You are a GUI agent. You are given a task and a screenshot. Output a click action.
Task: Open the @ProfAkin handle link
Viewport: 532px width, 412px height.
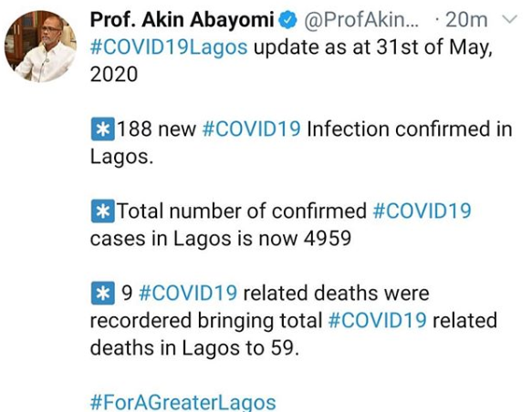click(x=361, y=20)
